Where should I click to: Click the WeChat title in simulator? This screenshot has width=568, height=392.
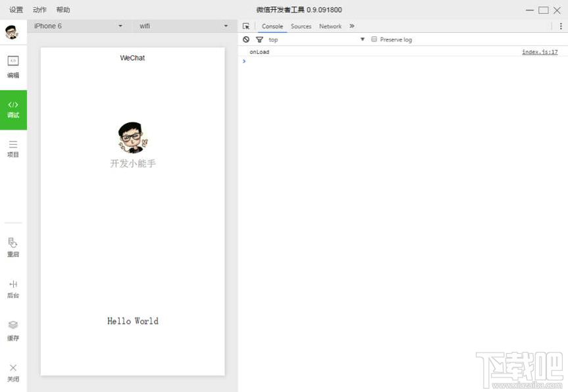tap(132, 58)
